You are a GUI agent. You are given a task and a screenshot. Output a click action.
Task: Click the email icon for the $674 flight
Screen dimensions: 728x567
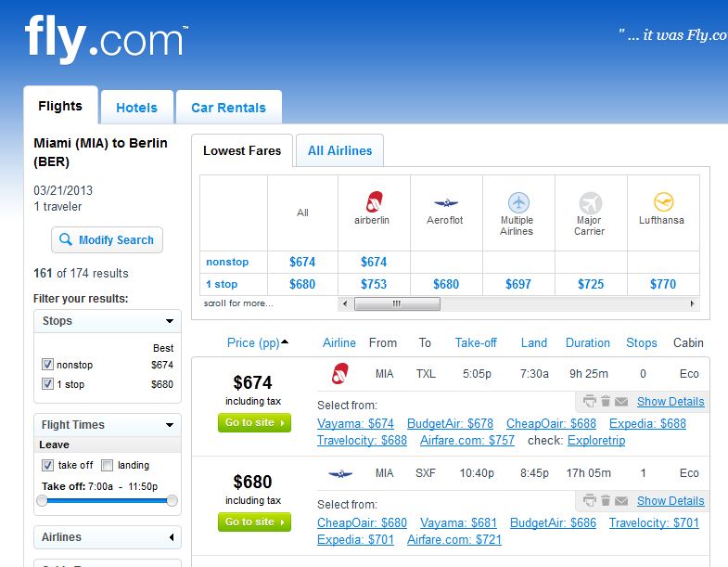621,401
